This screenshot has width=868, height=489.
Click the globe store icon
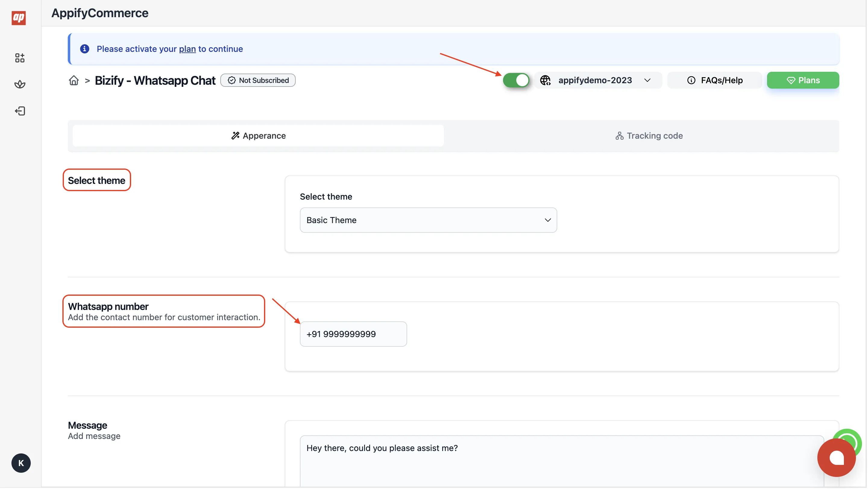click(546, 80)
